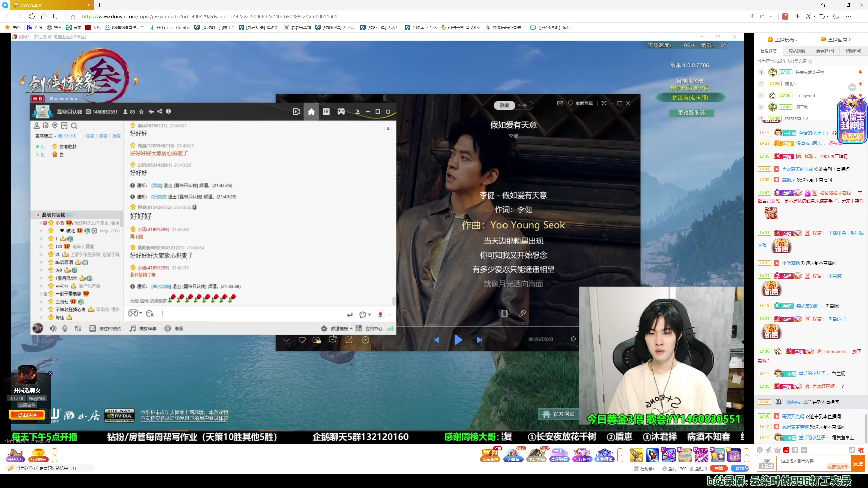Toggle dark mode moon icon in browser
868x488 pixels.
(x=836, y=16)
